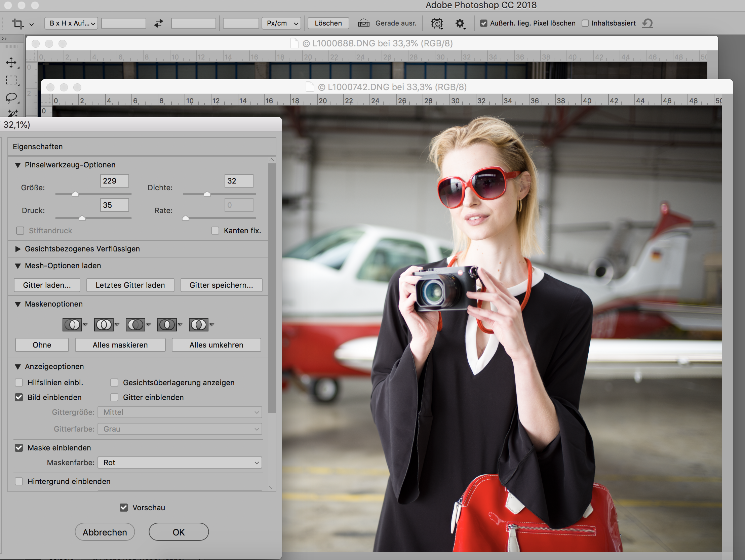Click the Druck value field 35
The image size is (745, 560).
click(115, 205)
